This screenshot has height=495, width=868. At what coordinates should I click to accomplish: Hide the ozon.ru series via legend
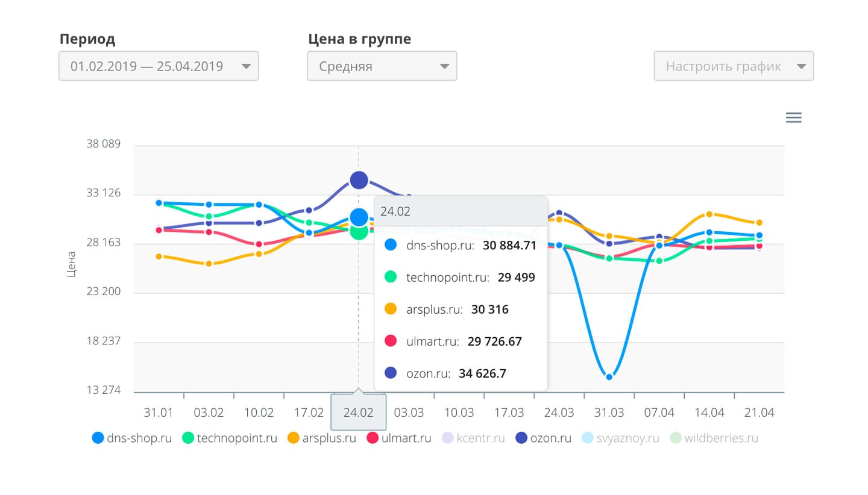[x=543, y=438]
